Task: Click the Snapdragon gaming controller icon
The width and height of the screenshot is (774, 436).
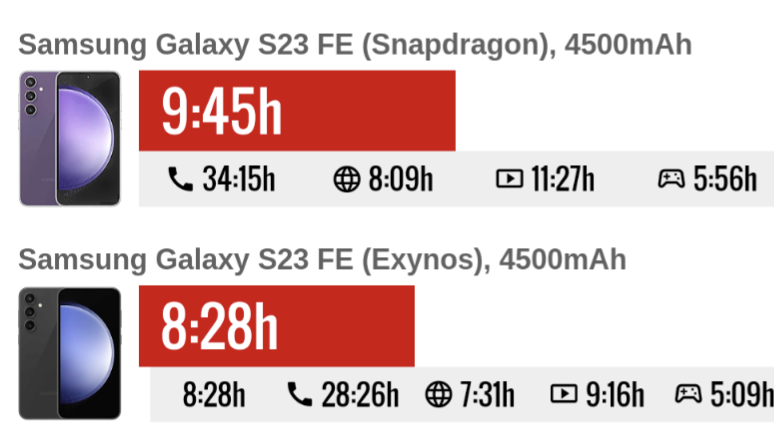Action: [x=671, y=180]
